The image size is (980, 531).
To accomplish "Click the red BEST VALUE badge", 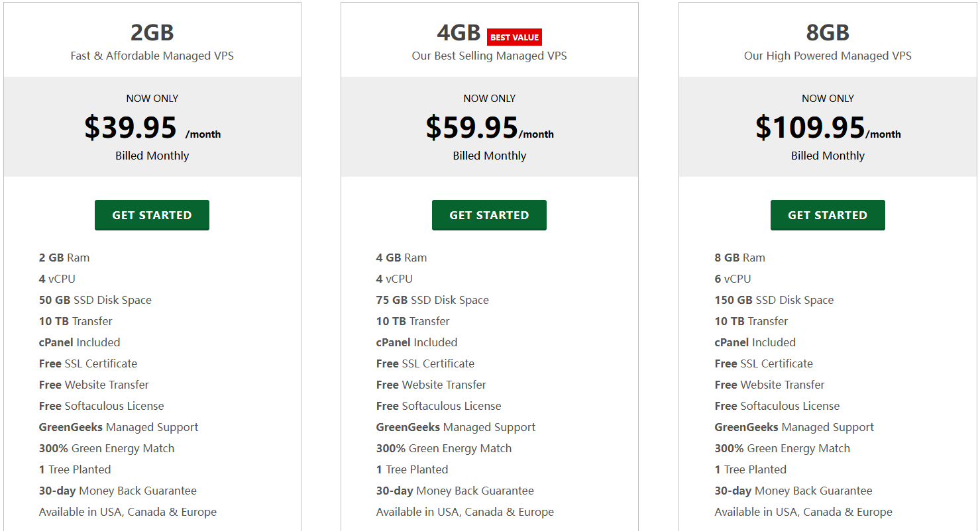I will point(514,38).
